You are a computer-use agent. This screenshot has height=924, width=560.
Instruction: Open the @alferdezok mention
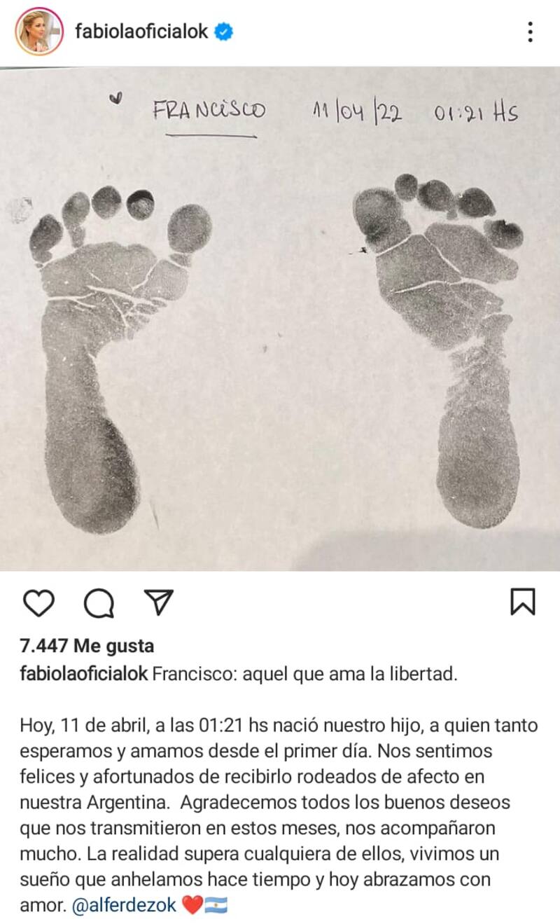click(x=125, y=905)
